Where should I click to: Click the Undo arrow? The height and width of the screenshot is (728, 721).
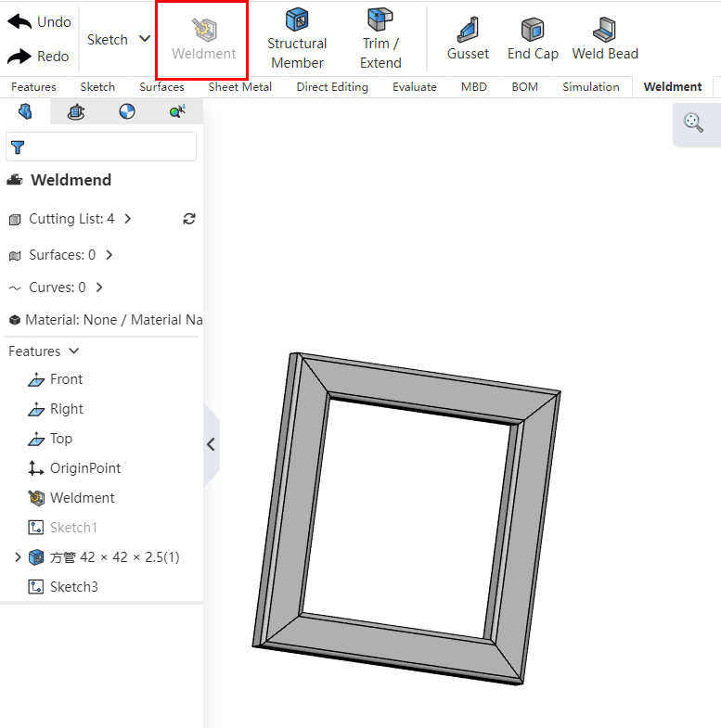pos(20,21)
